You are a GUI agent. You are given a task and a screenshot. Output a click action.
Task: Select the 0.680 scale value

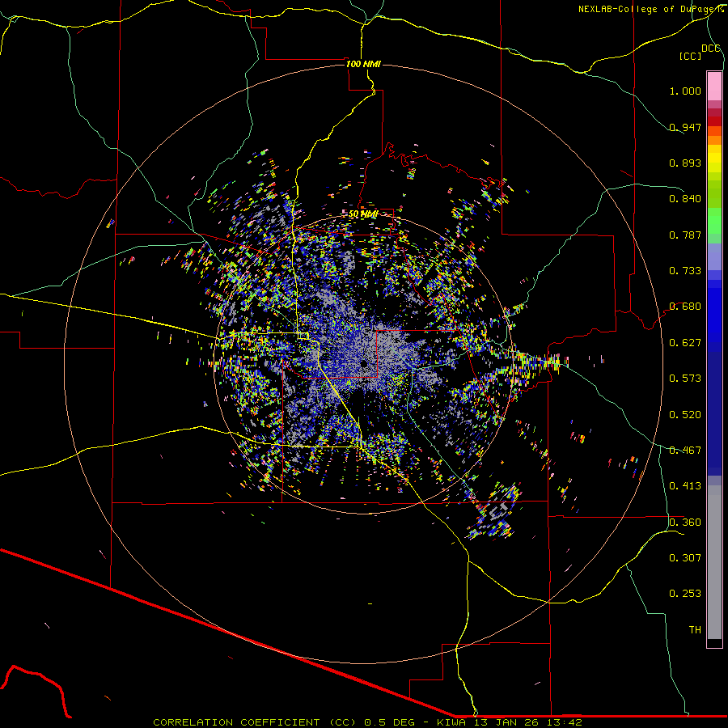[x=685, y=307]
